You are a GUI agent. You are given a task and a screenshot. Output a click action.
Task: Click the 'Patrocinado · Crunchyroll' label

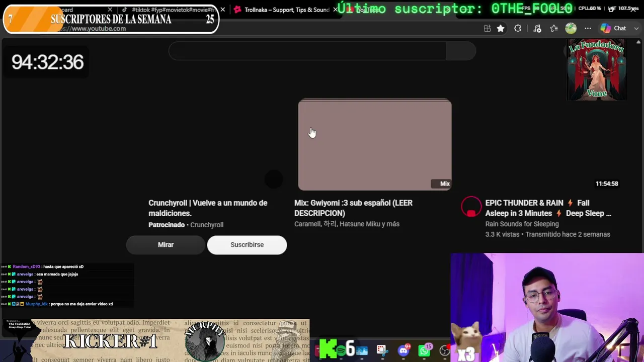(186, 225)
